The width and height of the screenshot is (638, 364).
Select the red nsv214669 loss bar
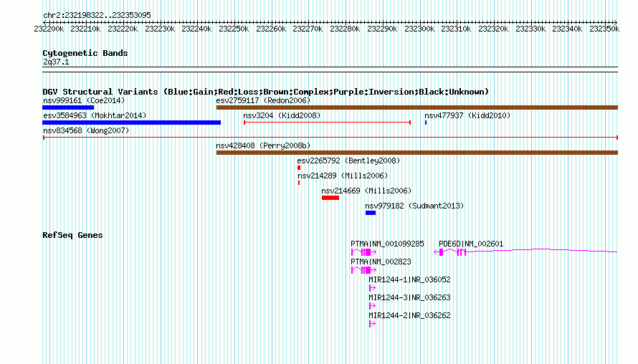click(330, 198)
